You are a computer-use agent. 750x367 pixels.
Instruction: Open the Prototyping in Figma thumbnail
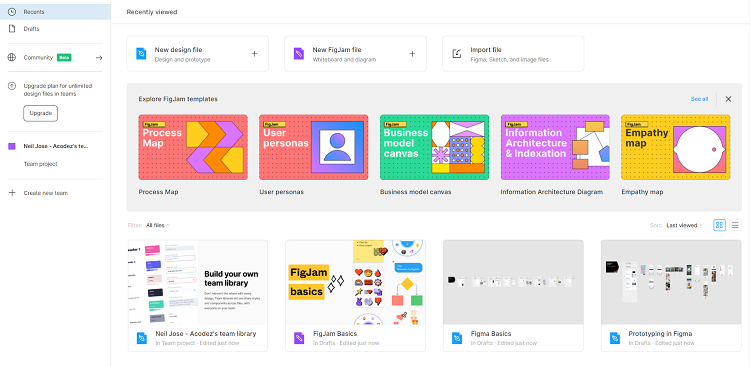(x=671, y=282)
